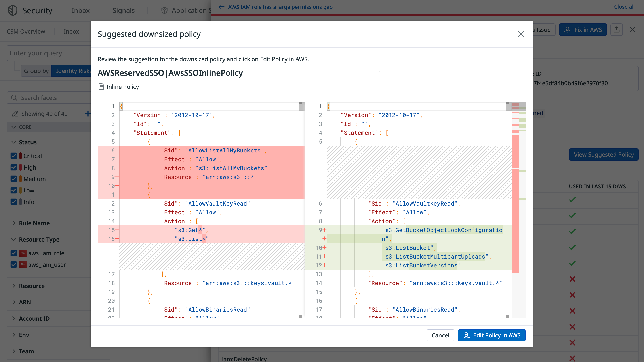Toggle the aws_iam_role checkbox
This screenshot has height=362, width=644.
[x=14, y=253]
